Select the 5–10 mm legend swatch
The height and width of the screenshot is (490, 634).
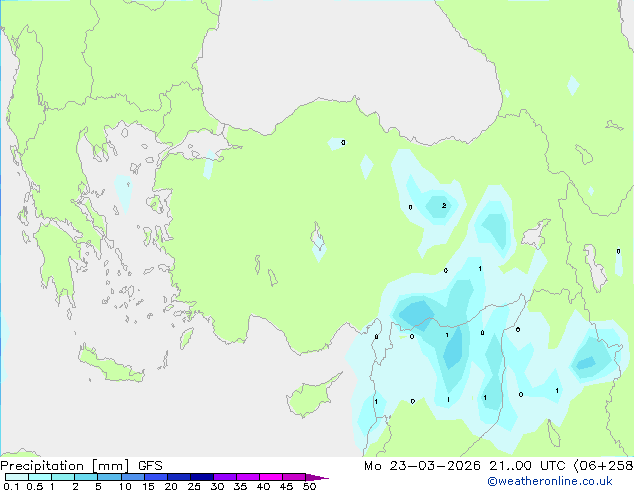click(x=109, y=477)
